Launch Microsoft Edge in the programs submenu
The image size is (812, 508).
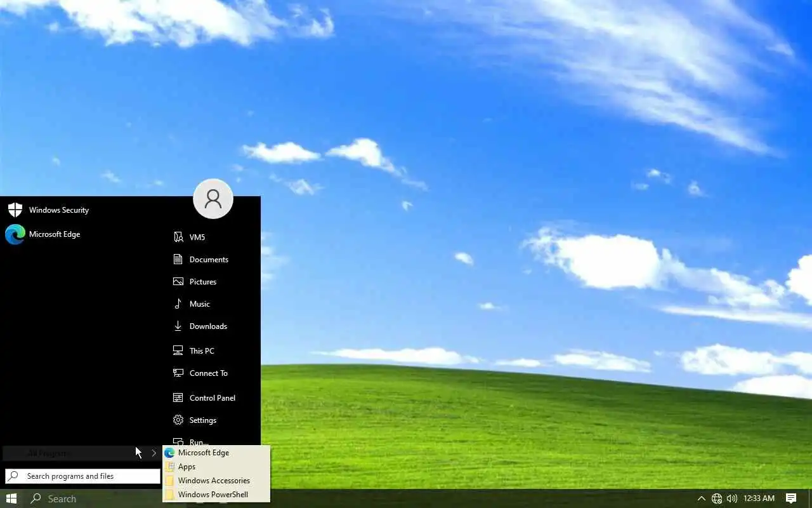click(216, 453)
